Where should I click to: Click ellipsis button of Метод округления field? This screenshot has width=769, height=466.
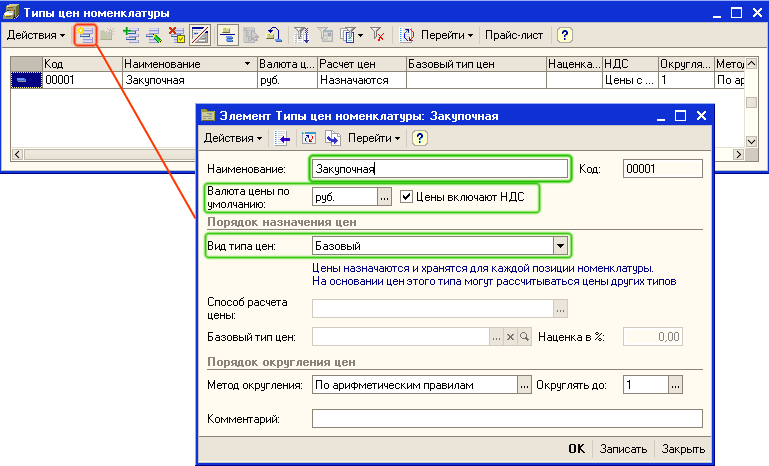click(x=524, y=385)
